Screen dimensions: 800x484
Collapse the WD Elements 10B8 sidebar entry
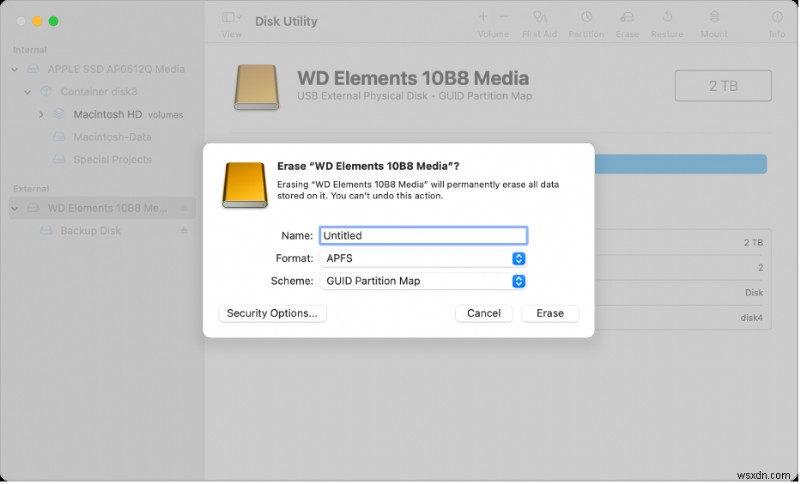15,209
